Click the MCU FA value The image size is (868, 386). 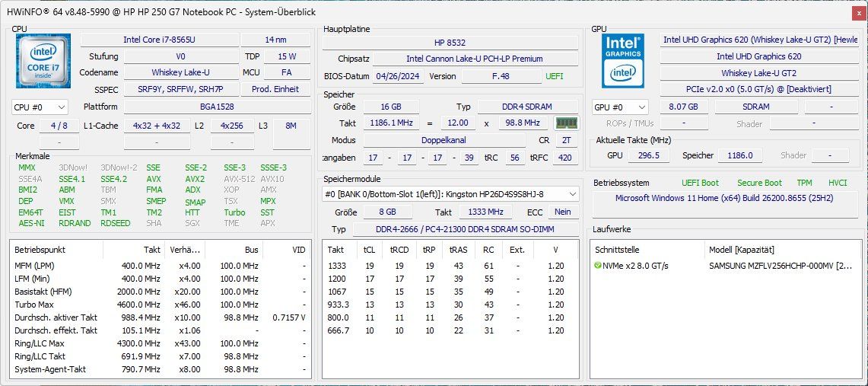[x=287, y=72]
